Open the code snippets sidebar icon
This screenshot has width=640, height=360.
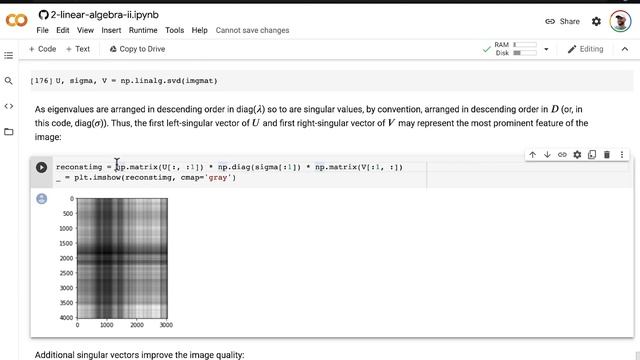9,106
